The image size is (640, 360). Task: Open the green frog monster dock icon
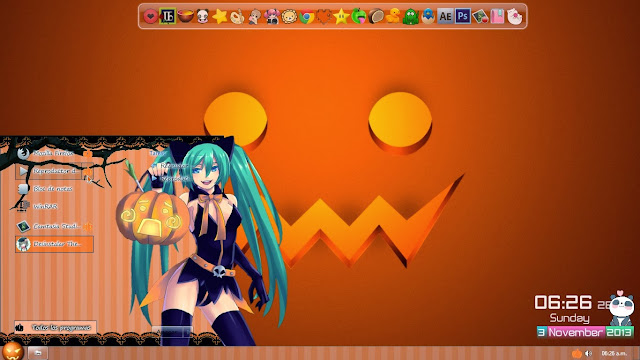(411, 17)
